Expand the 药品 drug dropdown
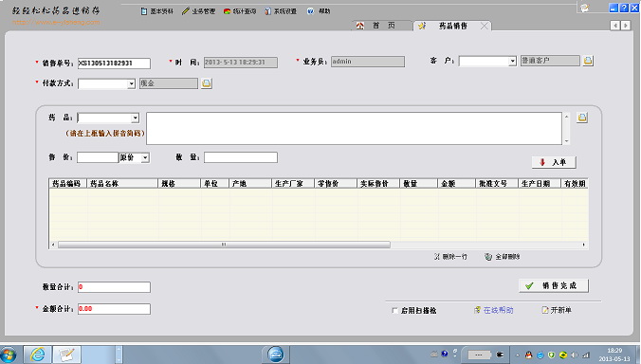 point(135,118)
